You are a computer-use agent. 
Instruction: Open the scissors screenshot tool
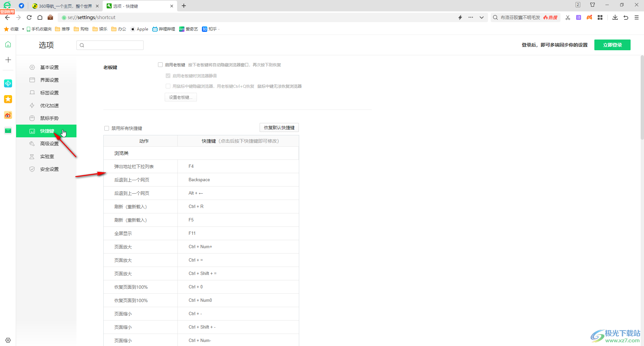click(x=568, y=17)
